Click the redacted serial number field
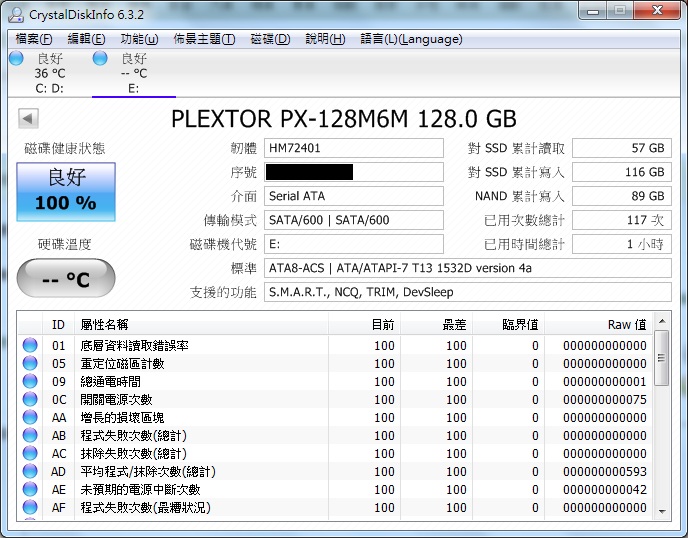The height and width of the screenshot is (538, 688). (x=354, y=172)
